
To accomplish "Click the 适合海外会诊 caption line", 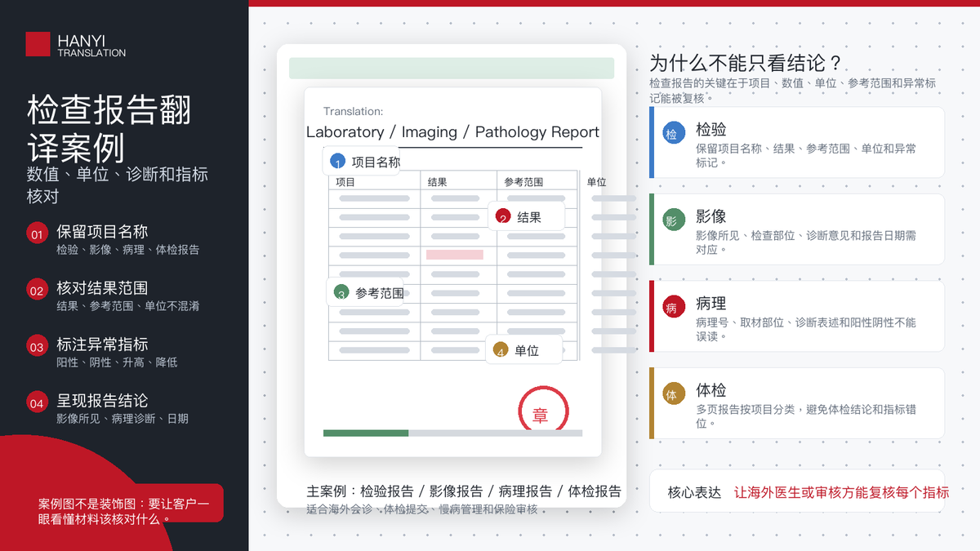I will coord(422,509).
